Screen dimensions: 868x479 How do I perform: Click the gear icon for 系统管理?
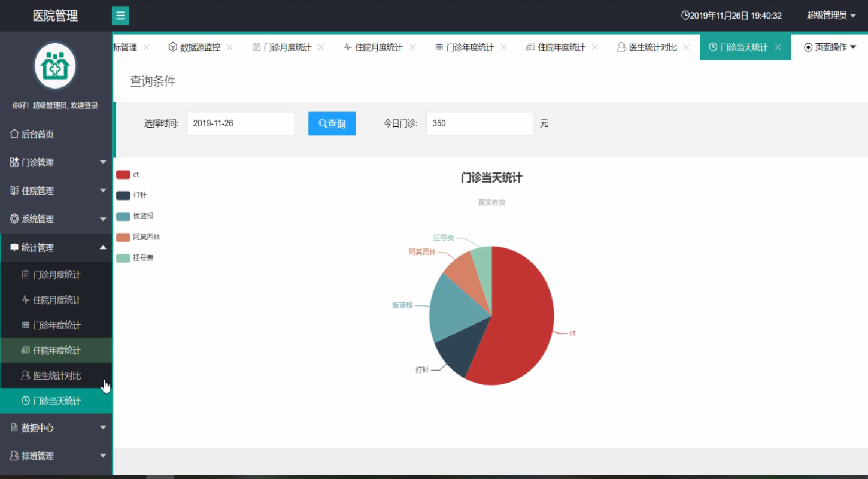(14, 219)
